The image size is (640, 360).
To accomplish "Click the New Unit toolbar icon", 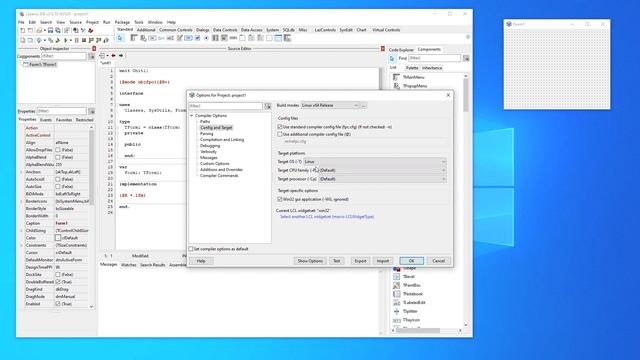I will [x=23, y=30].
